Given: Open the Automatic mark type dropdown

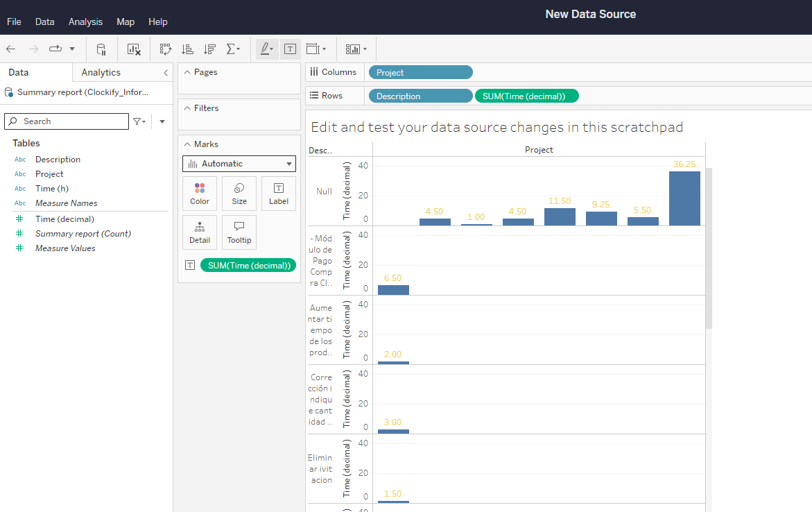Looking at the screenshot, I should tap(239, 164).
